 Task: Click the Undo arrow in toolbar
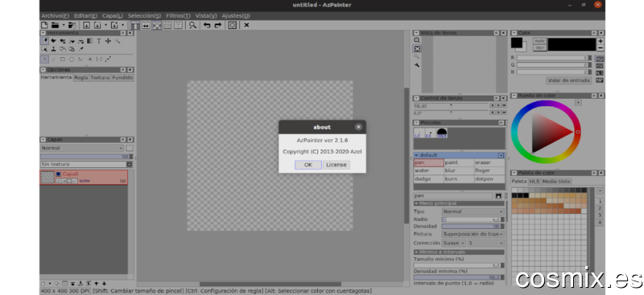tap(207, 25)
